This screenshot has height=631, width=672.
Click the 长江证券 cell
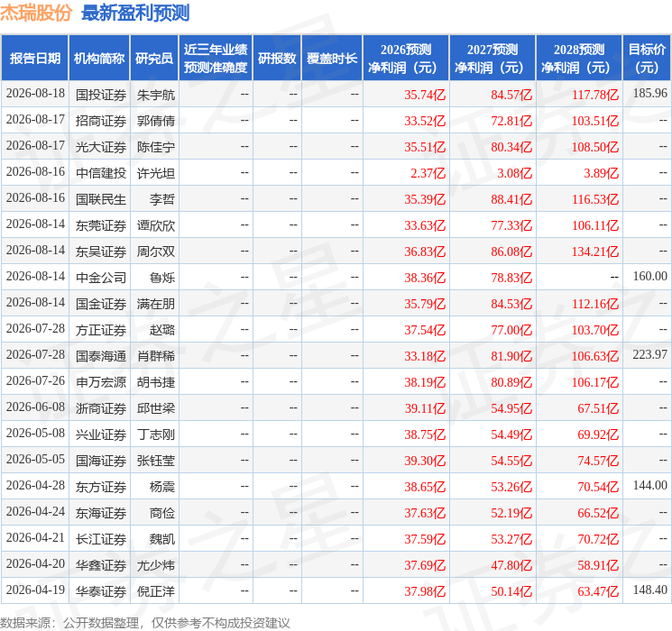pyautogui.click(x=101, y=538)
